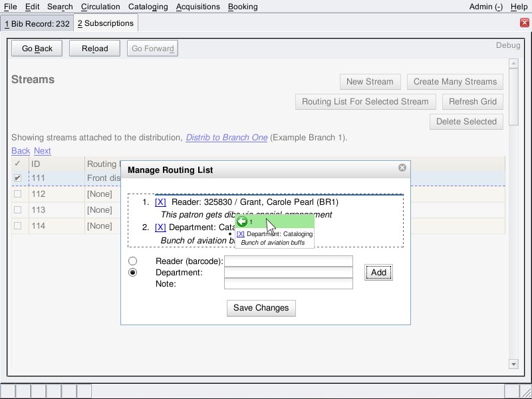Screen dimensions: 532x399
Task: Remove the Department Cataloging routing entry
Action: [x=160, y=227]
